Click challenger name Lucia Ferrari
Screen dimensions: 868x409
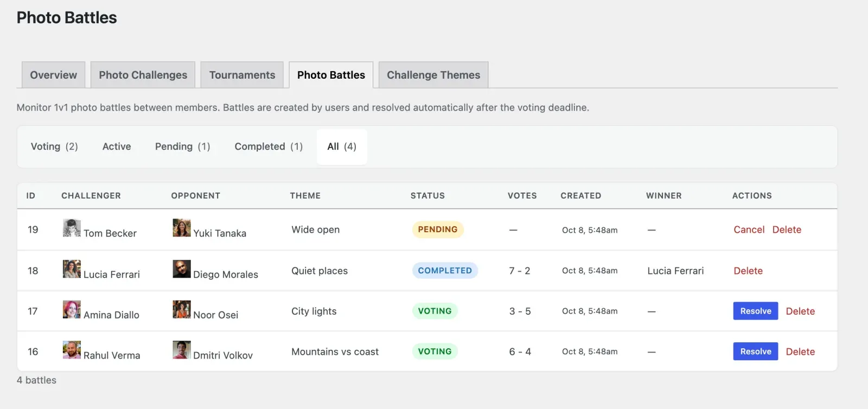coord(112,274)
